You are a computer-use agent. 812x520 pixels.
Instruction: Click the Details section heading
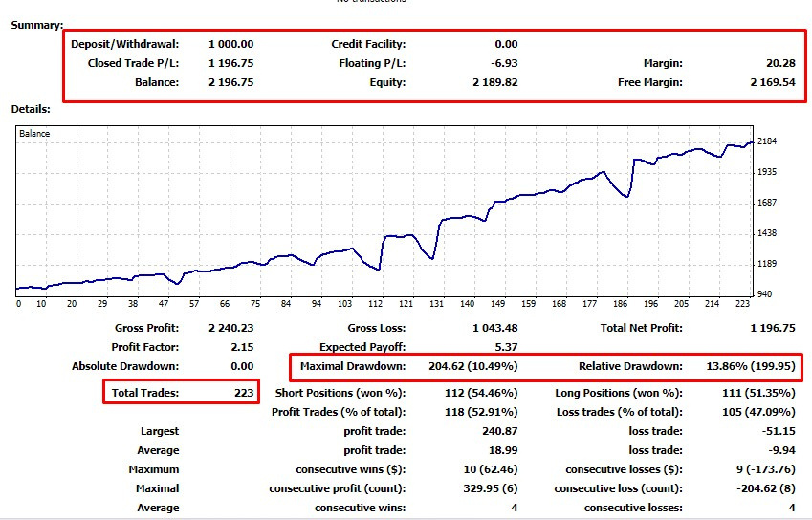click(x=32, y=109)
